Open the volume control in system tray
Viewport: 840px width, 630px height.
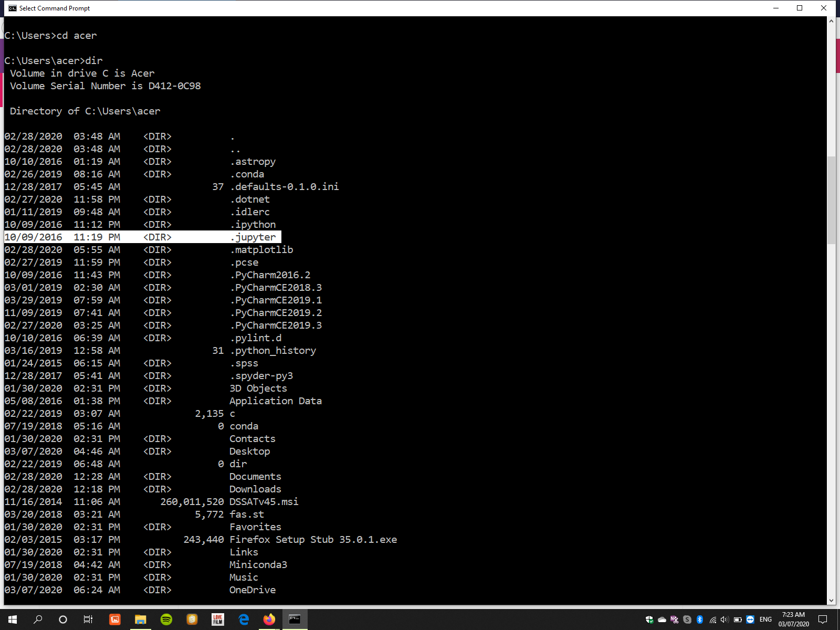click(724, 619)
